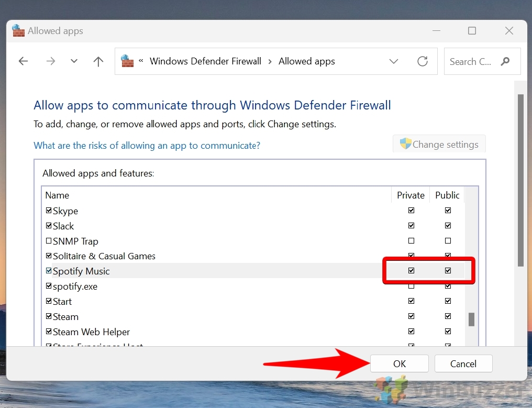Check SNMP Trap Public network box

pyautogui.click(x=448, y=240)
